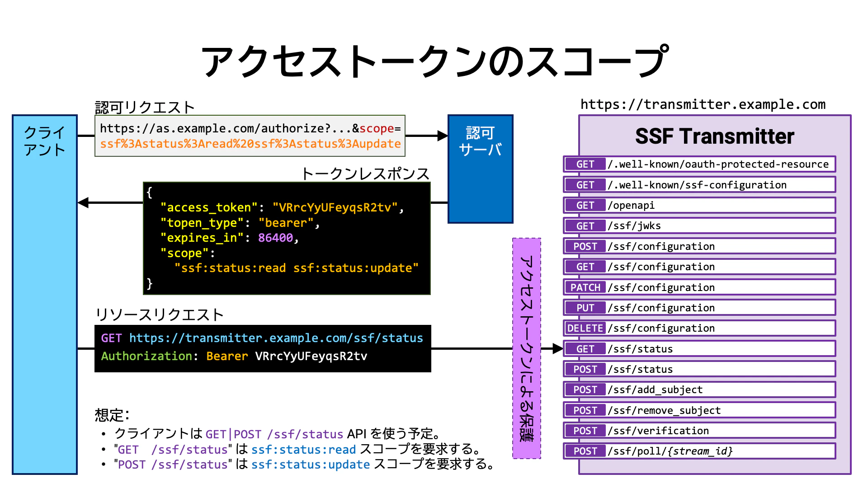The width and height of the screenshot is (868, 488).
Task: Click the light blue クライアント box
Action: (44, 294)
